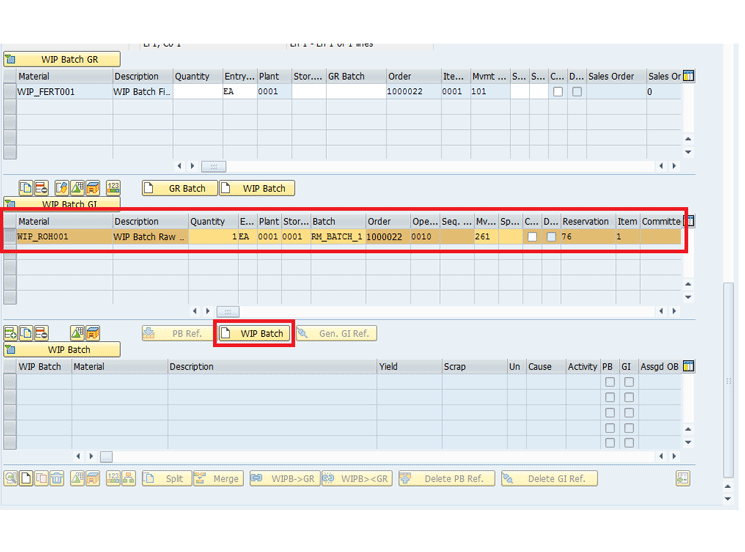Click the magnifier detail icon in bottom toolbar
The height and width of the screenshot is (552, 745).
(x=11, y=479)
